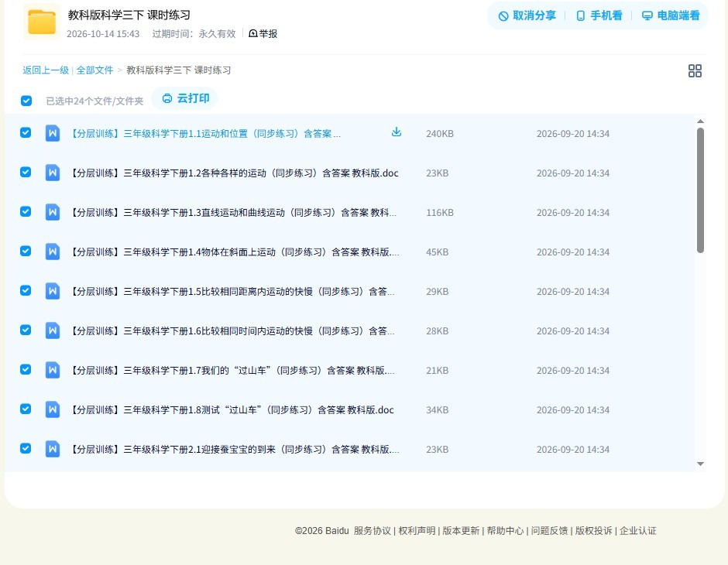Open 服务协议 footer link
Image resolution: width=728 pixels, height=565 pixels.
[372, 531]
